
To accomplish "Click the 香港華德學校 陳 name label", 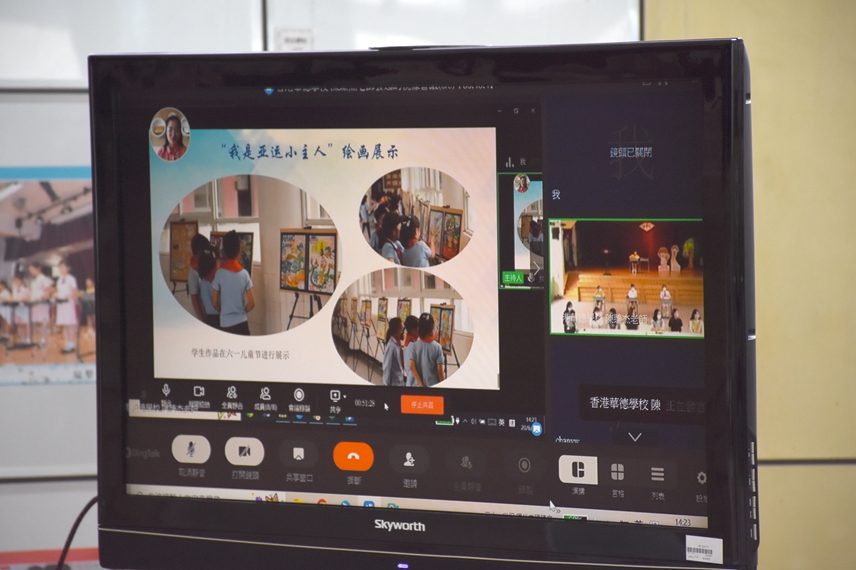I will click(x=625, y=404).
